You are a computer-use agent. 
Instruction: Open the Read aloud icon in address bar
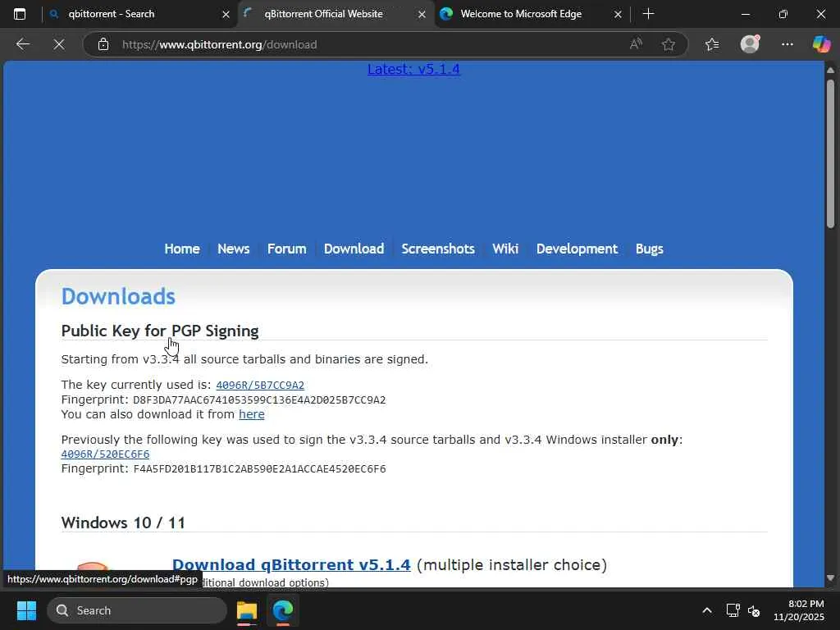[x=636, y=44]
